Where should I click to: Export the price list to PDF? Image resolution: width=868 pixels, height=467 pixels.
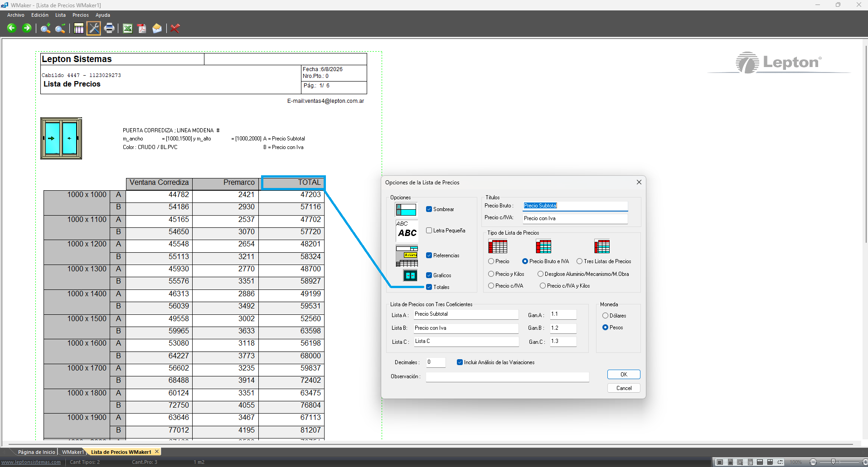(x=142, y=29)
